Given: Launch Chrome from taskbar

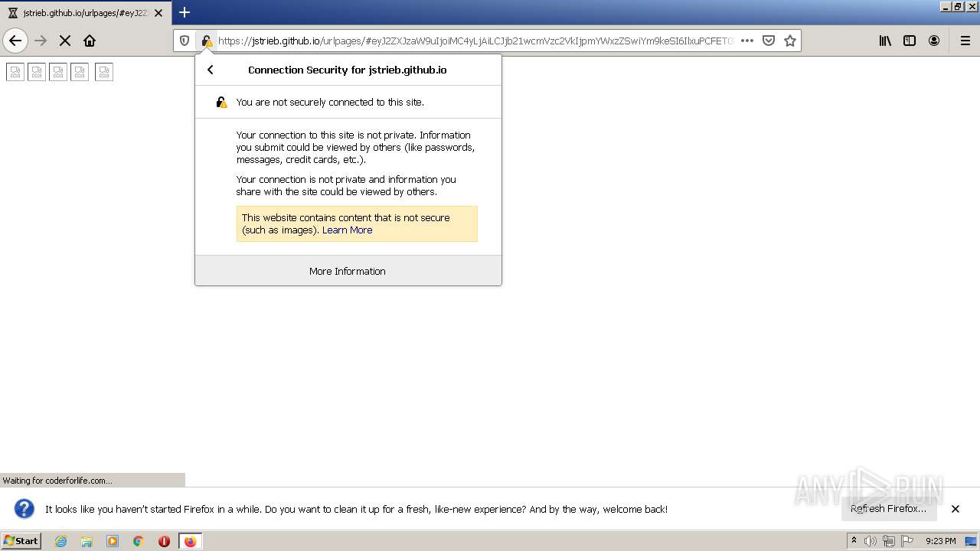Looking at the screenshot, I should pyautogui.click(x=139, y=541).
